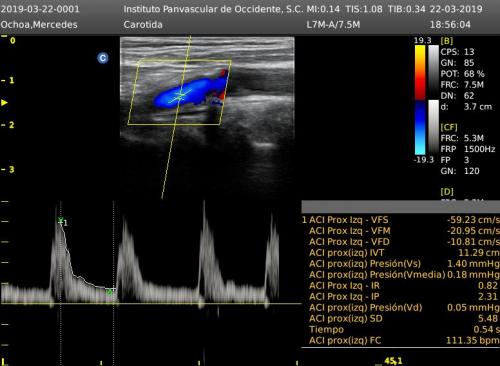Click the blue circled C icon

tap(103, 58)
